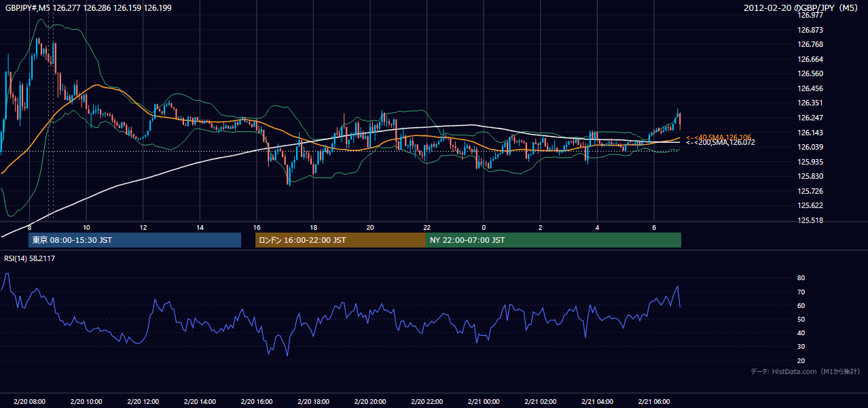The height and width of the screenshot is (408, 868).
Task: Click the 2/20 18:00 date label
Action: tap(313, 402)
